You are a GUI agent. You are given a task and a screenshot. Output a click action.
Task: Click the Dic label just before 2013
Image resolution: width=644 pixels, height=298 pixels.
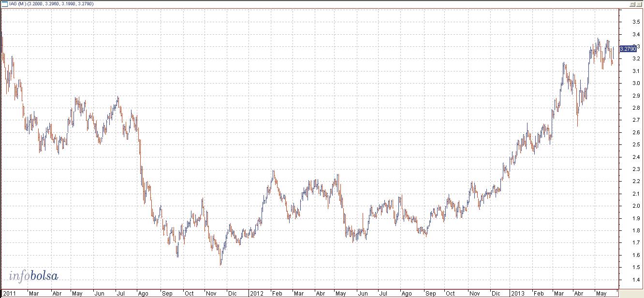[x=496, y=294]
